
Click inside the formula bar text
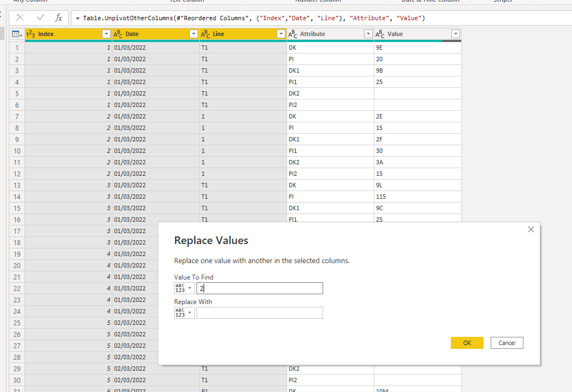[250, 18]
